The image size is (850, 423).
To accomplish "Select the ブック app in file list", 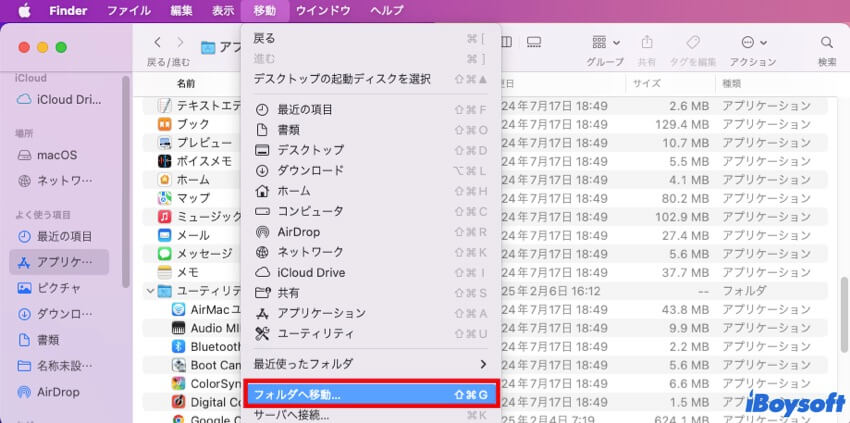I will click(193, 124).
